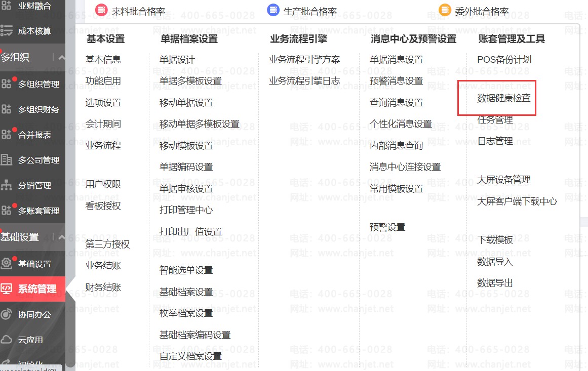Open 分销管理 menu item

pos(34,185)
